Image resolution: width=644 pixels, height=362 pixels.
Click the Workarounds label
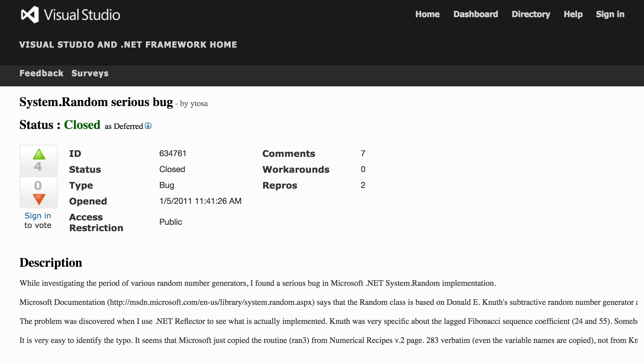coord(296,170)
